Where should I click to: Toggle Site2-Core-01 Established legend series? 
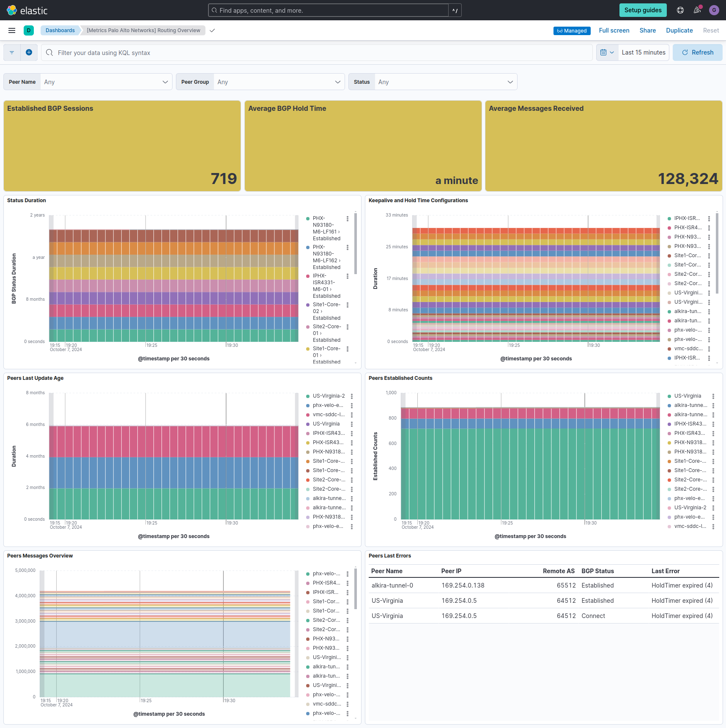tap(327, 333)
